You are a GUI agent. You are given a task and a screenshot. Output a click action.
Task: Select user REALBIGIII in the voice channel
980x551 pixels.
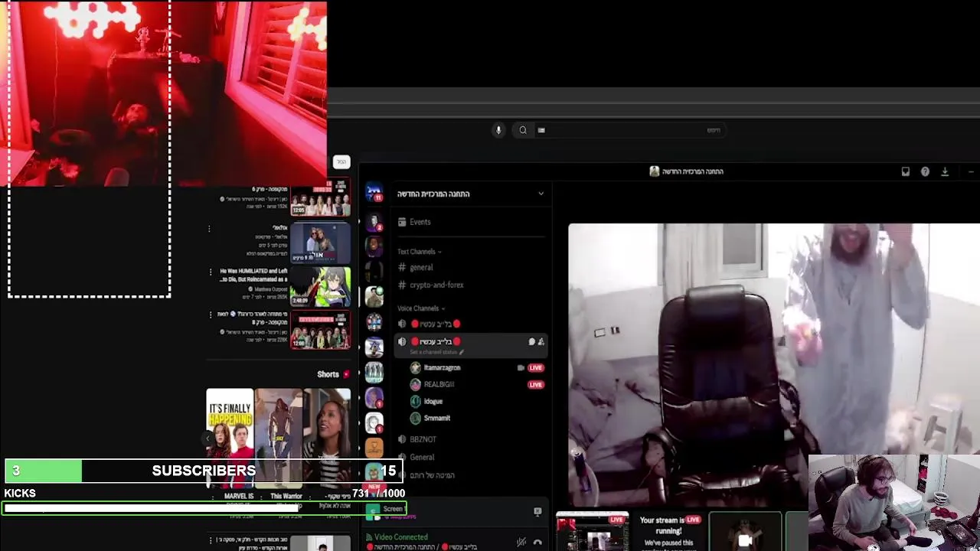(438, 385)
